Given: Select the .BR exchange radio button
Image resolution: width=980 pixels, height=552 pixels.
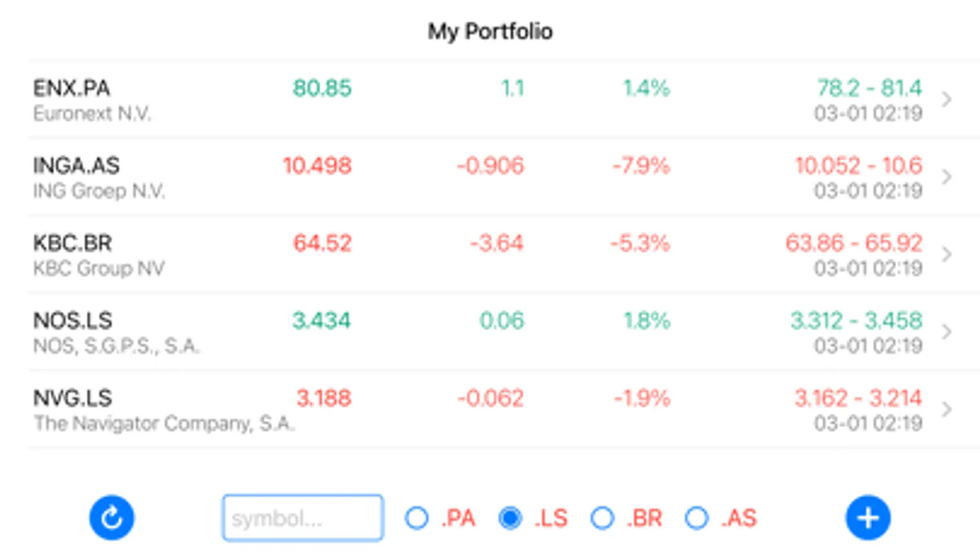Looking at the screenshot, I should pos(602,518).
